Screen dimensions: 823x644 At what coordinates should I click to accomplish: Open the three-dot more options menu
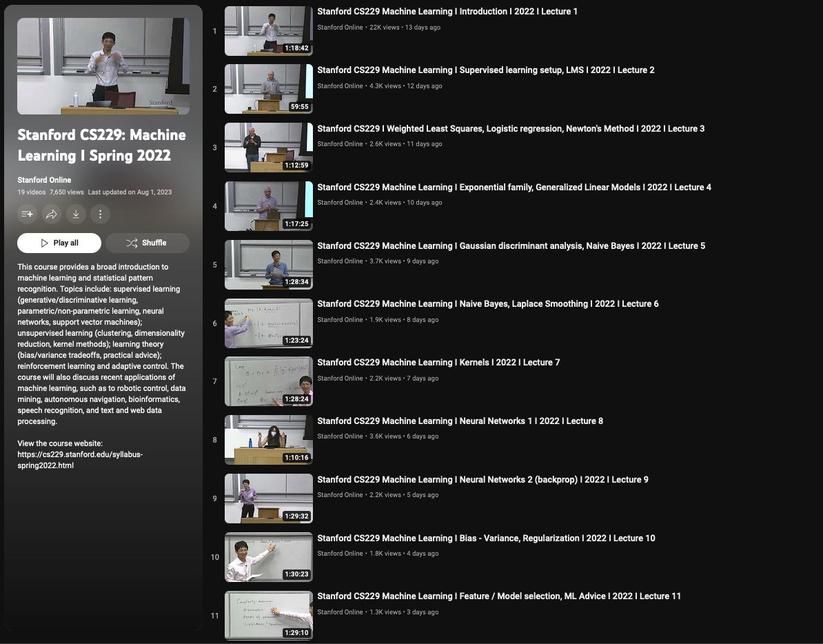[x=100, y=214]
